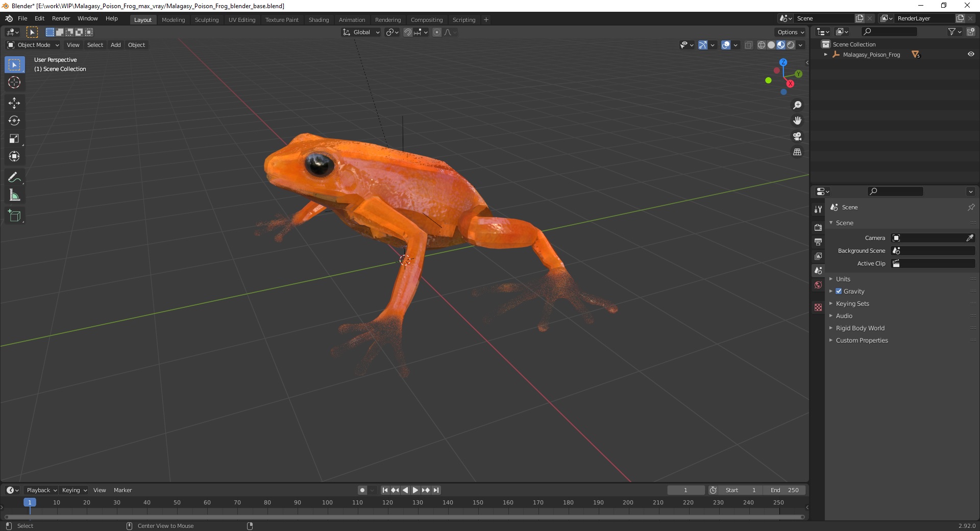The height and width of the screenshot is (531, 980).
Task: Open Marker menu in timeline
Action: tap(122, 490)
